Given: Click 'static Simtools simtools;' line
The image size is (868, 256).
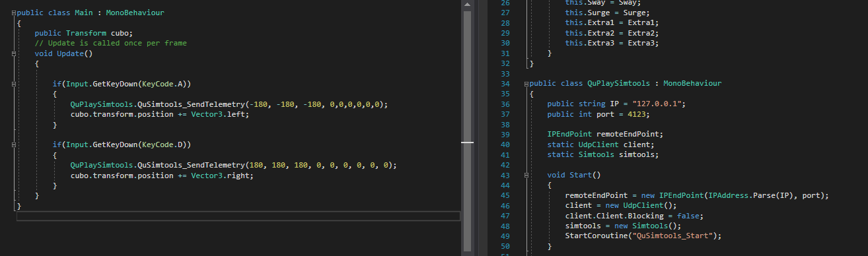Looking at the screenshot, I should 603,155.
